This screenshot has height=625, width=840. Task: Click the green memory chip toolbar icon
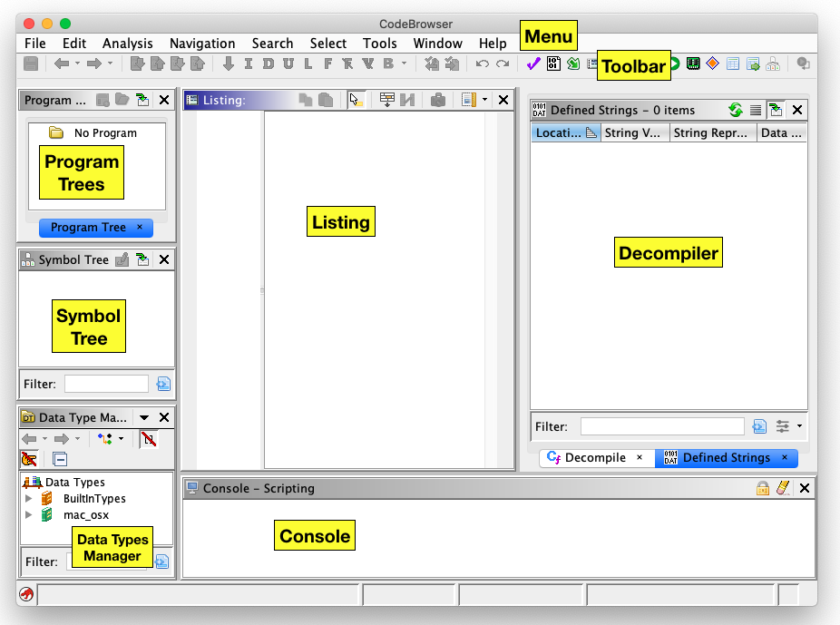693,63
